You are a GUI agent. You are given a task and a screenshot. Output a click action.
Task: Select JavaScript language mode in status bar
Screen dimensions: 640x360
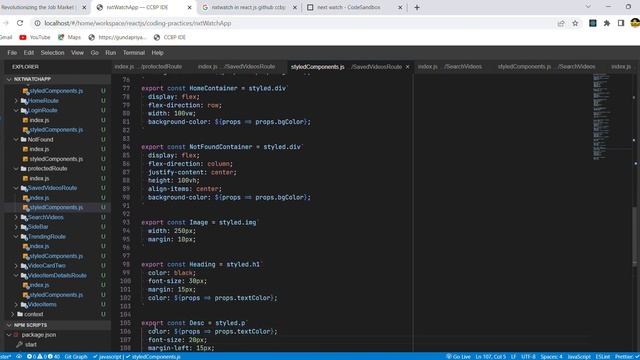[579, 356]
